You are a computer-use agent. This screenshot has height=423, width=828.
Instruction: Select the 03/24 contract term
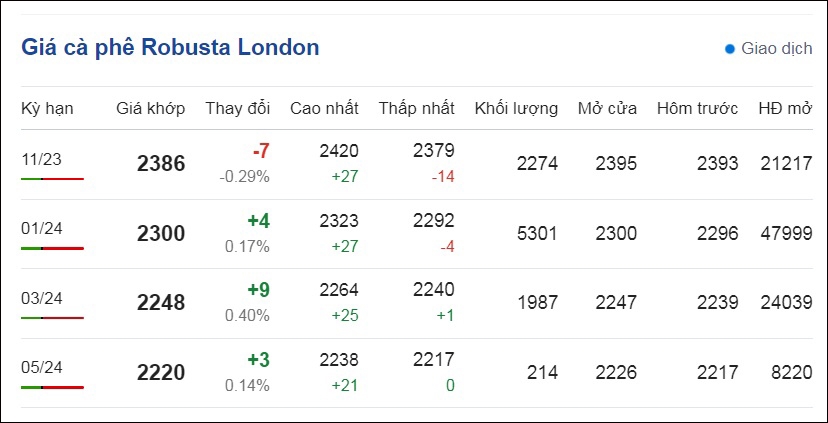click(42, 298)
